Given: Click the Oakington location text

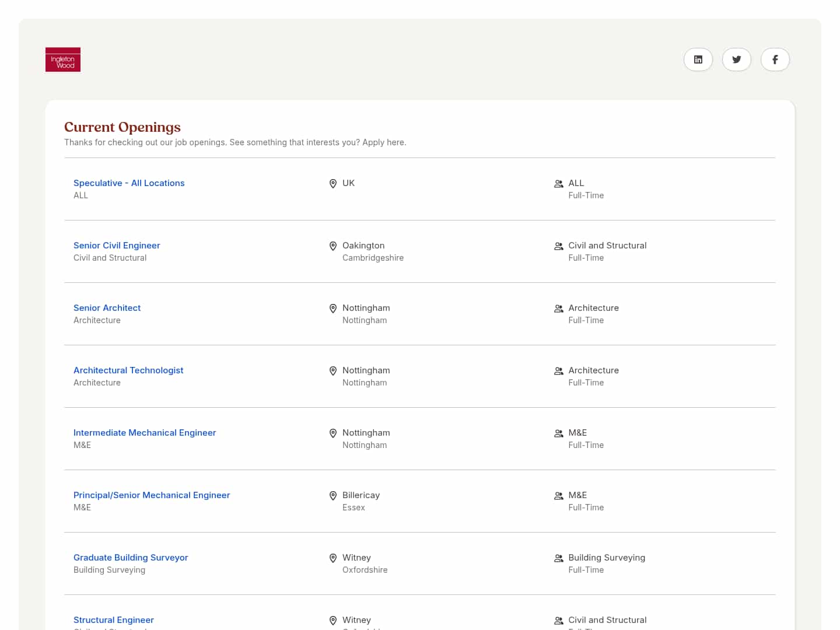Looking at the screenshot, I should (x=363, y=246).
